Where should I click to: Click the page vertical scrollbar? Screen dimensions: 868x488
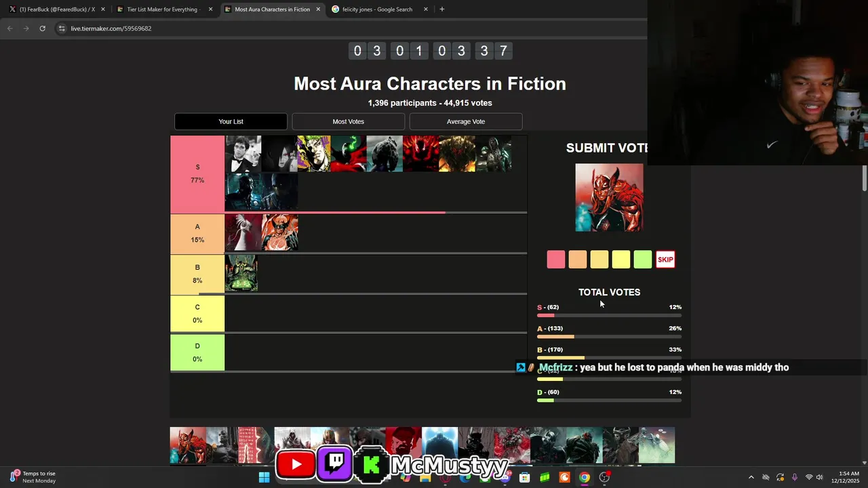(x=864, y=177)
